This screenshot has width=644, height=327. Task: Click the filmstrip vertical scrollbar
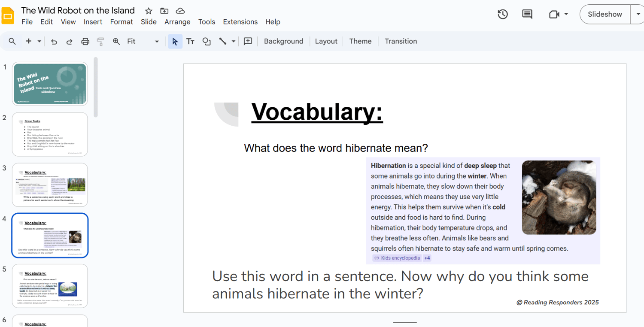point(95,87)
